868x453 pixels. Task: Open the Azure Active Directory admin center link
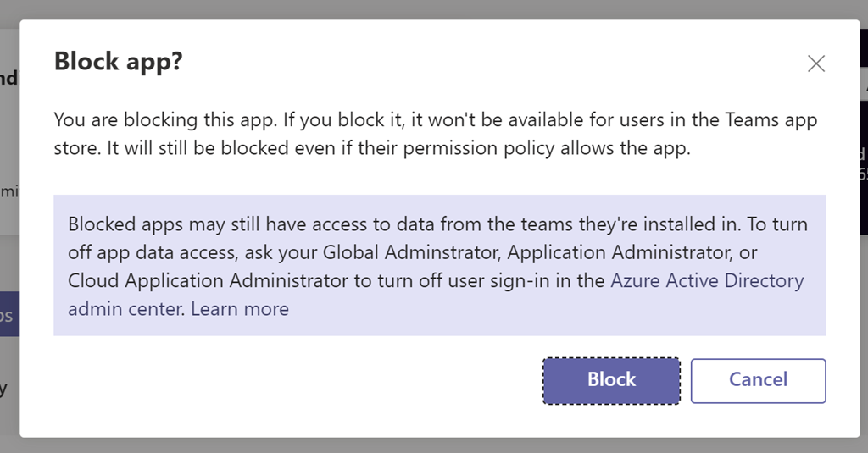point(707,281)
